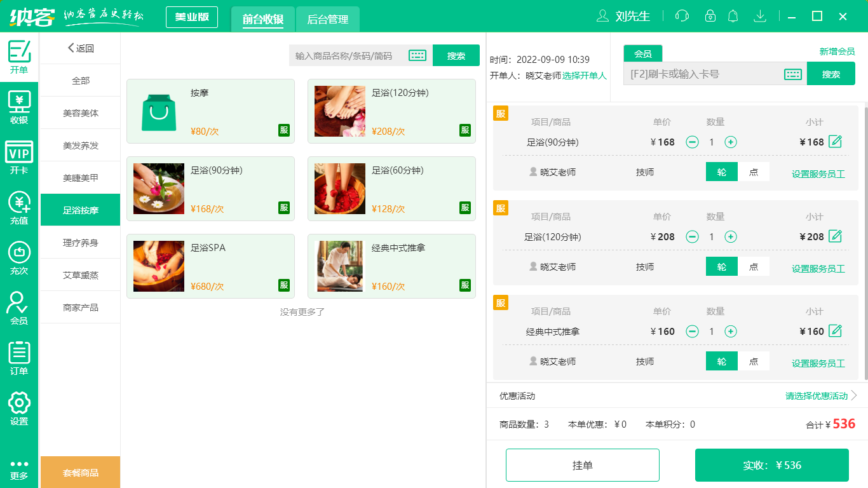Open the 收银 (cashier) sidebar icon

click(19, 109)
